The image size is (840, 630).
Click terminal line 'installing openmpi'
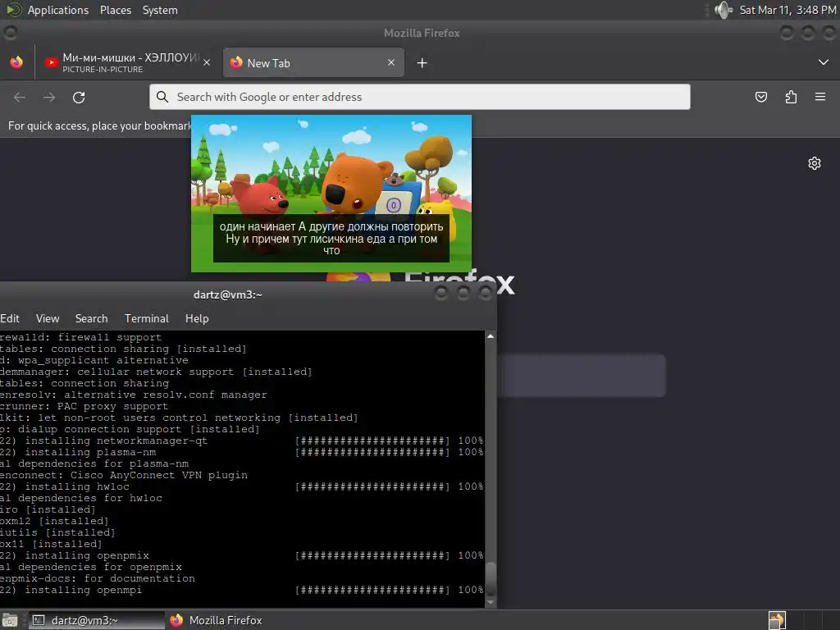point(84,590)
